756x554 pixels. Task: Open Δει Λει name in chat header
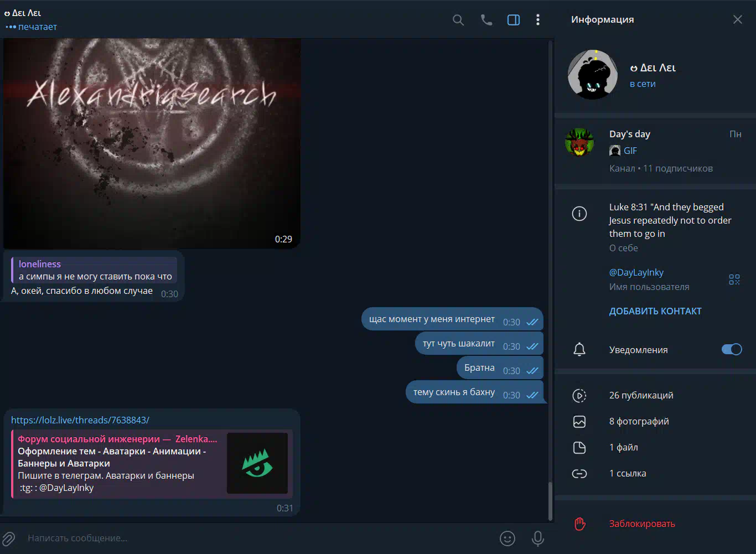click(23, 13)
